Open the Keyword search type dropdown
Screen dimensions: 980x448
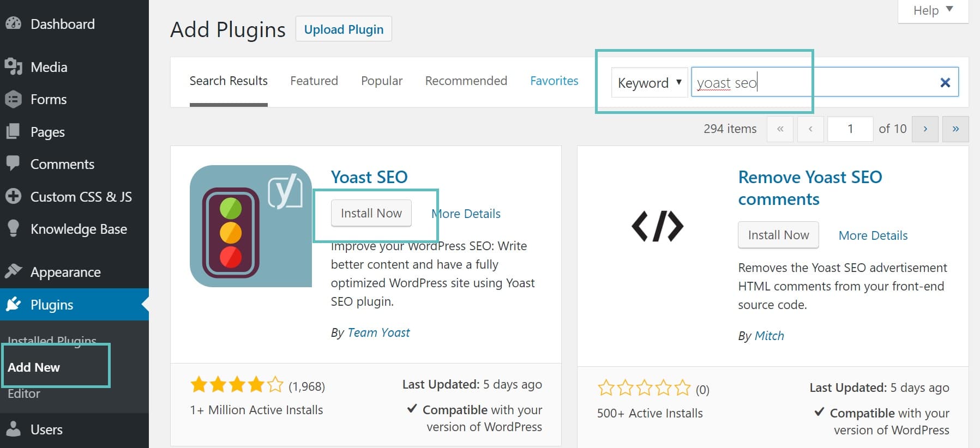[x=649, y=83]
